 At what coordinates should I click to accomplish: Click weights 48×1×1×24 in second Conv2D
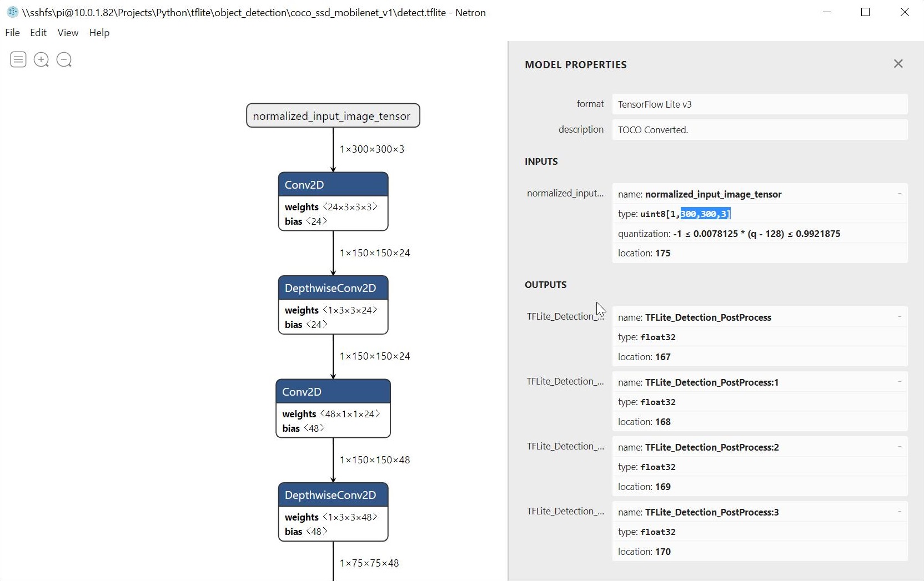tap(331, 414)
